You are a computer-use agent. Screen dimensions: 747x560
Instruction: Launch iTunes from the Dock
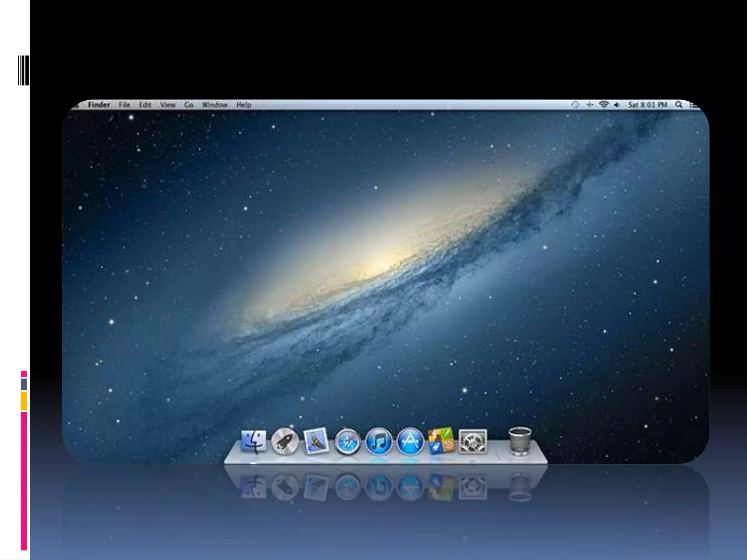pos(379,442)
